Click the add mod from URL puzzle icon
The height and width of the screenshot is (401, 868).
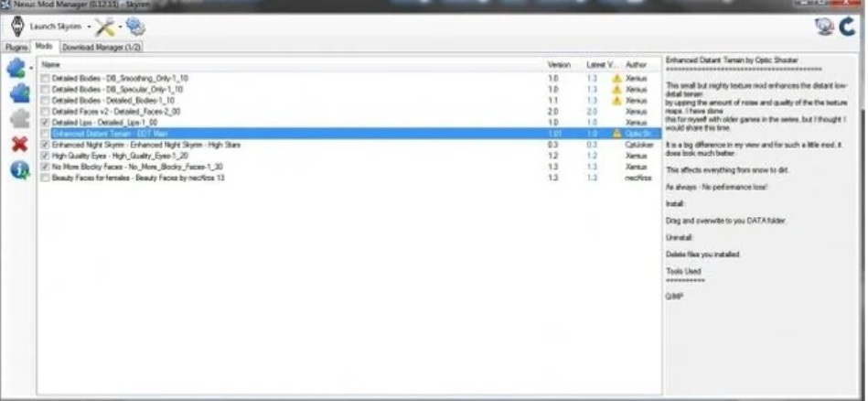tap(19, 93)
